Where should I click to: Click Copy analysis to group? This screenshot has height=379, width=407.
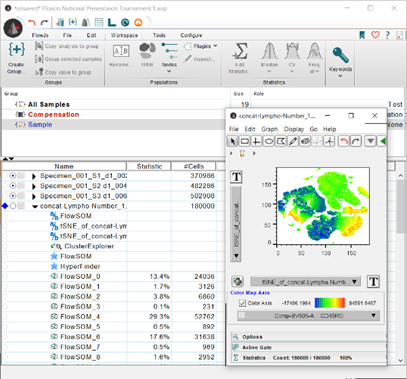[x=67, y=46]
